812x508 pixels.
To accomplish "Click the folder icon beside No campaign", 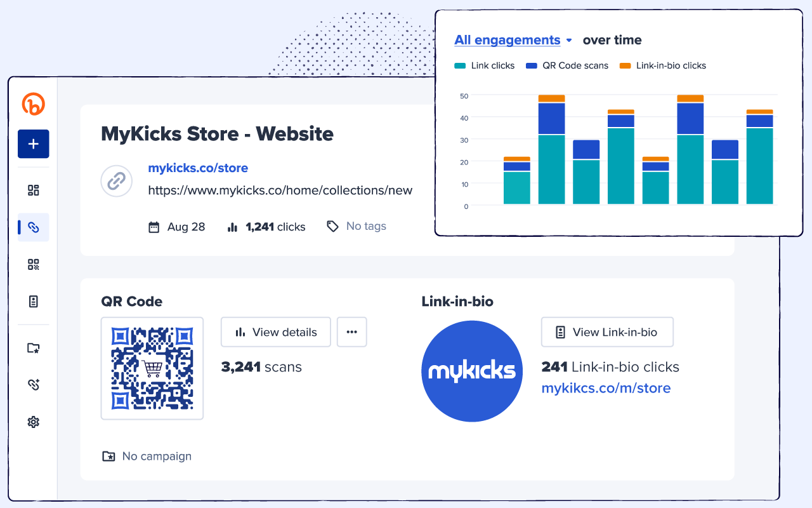I will tap(108, 456).
